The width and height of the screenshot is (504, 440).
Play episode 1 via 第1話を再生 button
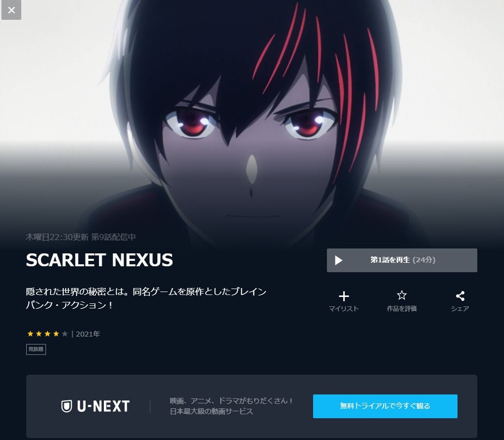click(402, 260)
